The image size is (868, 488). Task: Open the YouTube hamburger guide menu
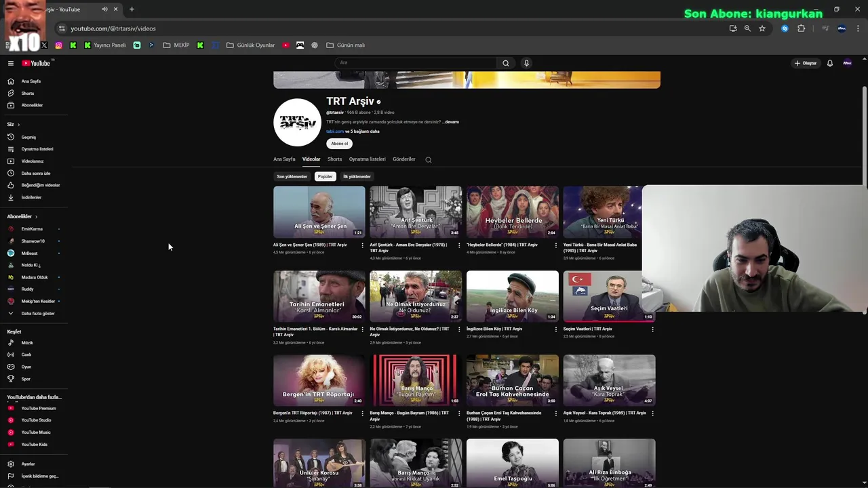11,63
